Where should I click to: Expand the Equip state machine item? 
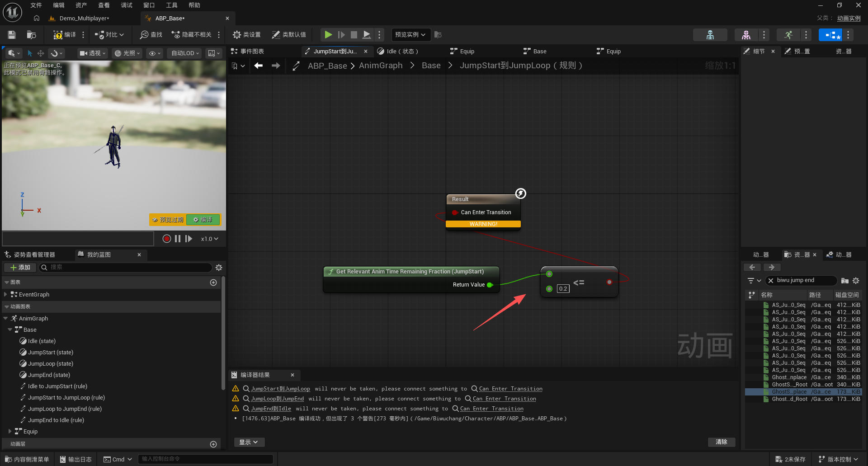click(x=10, y=431)
